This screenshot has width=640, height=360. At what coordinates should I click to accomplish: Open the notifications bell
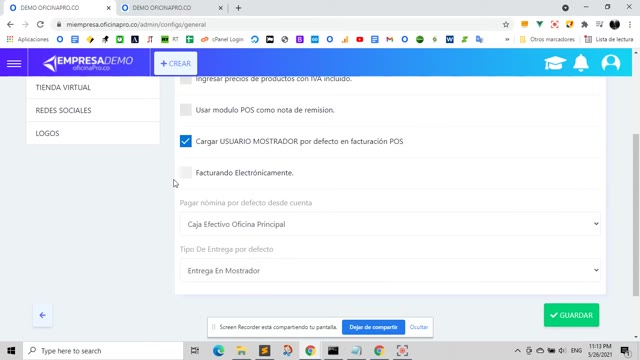[581, 63]
